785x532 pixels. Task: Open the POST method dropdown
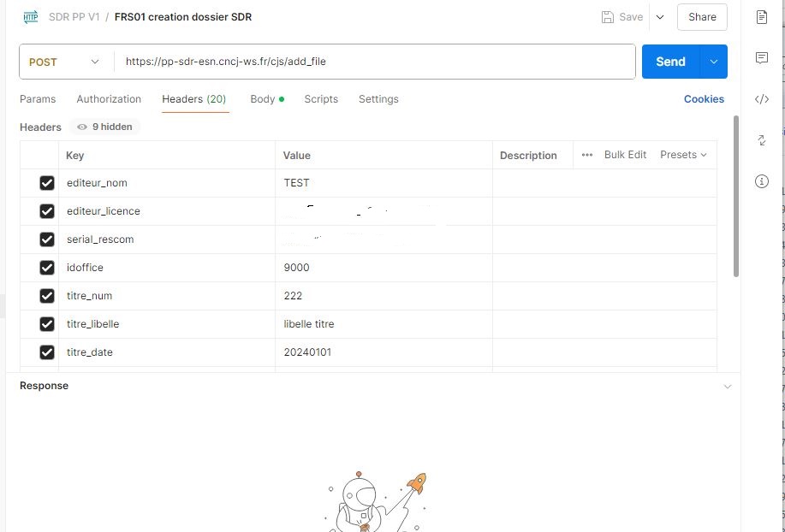[x=65, y=62]
